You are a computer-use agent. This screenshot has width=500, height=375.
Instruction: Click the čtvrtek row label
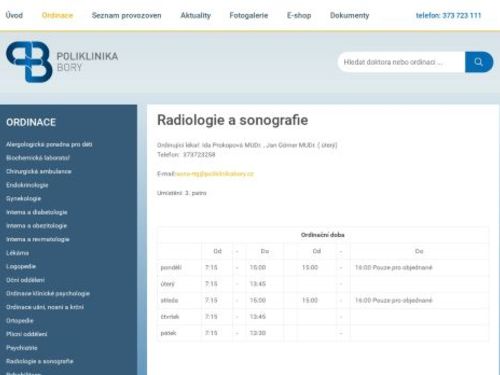[x=170, y=317]
